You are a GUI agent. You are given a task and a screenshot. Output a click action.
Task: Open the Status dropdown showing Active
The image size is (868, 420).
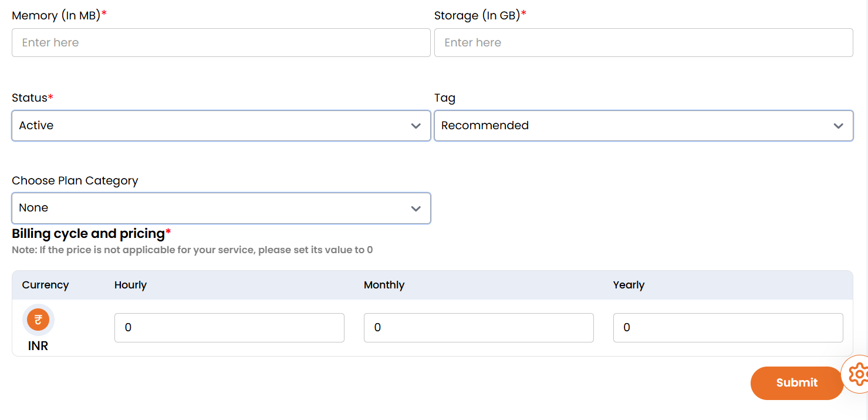point(211,126)
